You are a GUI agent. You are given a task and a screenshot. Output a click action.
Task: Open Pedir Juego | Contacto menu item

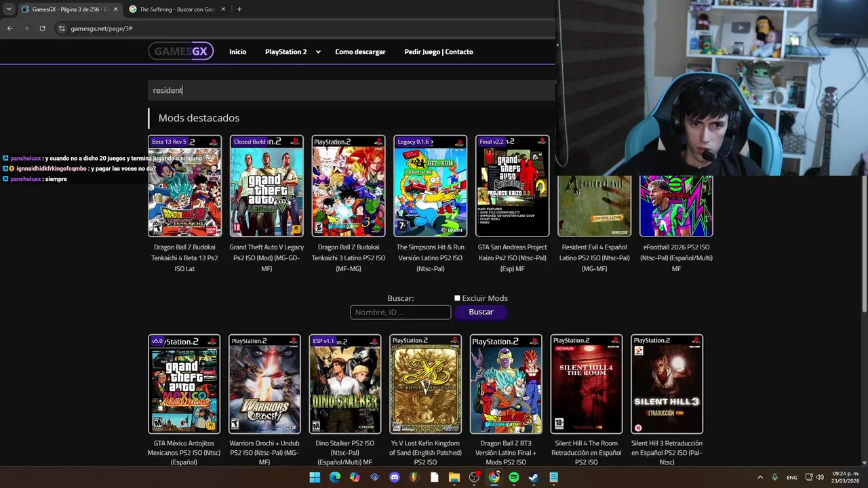pyautogui.click(x=439, y=52)
